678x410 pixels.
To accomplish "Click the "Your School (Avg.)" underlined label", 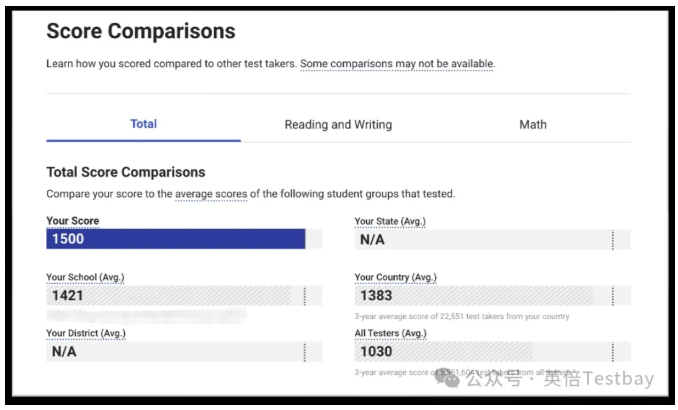I will 85,277.
